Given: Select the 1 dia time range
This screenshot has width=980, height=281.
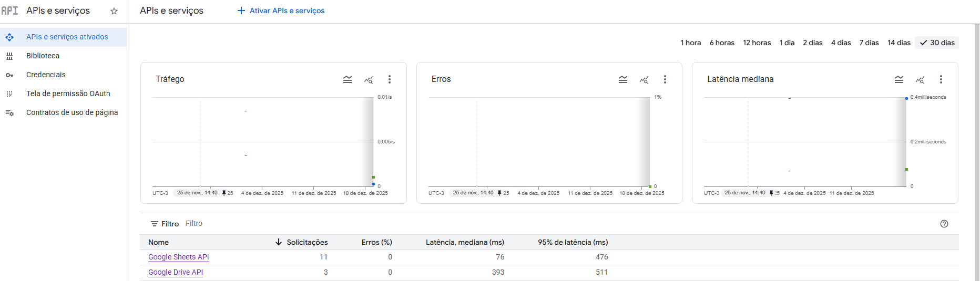Looking at the screenshot, I should tap(787, 43).
